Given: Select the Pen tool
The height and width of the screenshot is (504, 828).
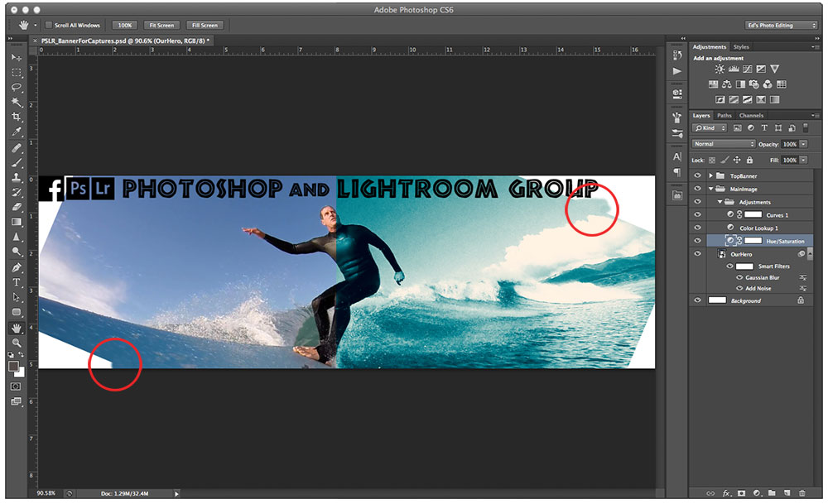Looking at the screenshot, I should pyautogui.click(x=17, y=267).
